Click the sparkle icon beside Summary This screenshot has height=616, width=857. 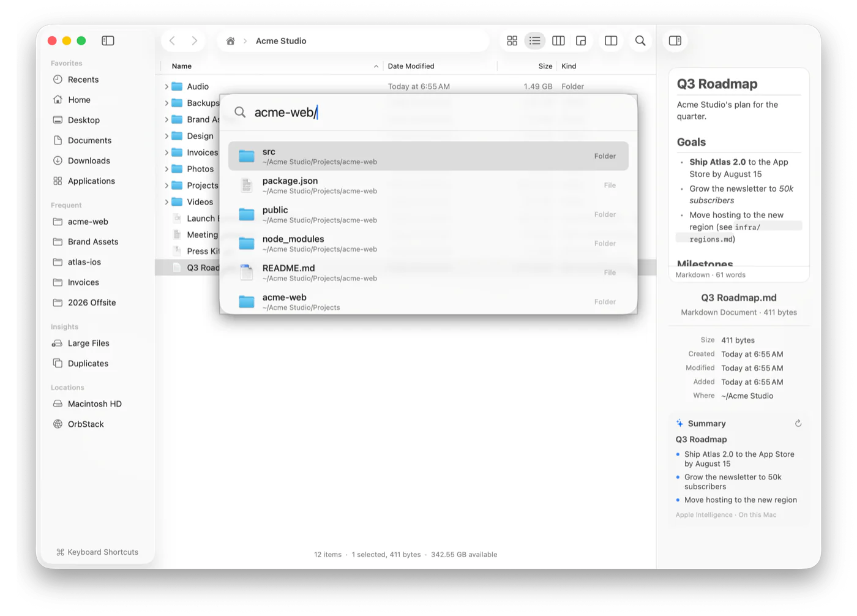click(x=679, y=423)
